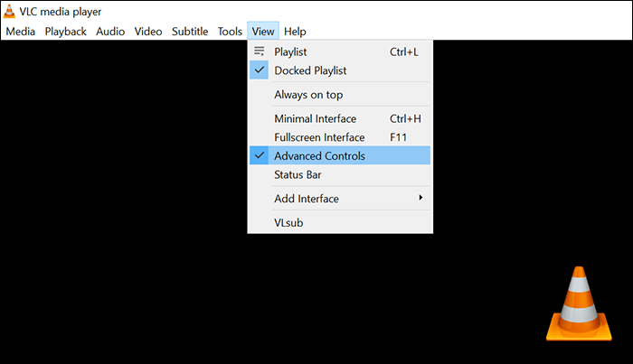The image size is (633, 364).
Task: Open the Audio menu
Action: coord(110,32)
